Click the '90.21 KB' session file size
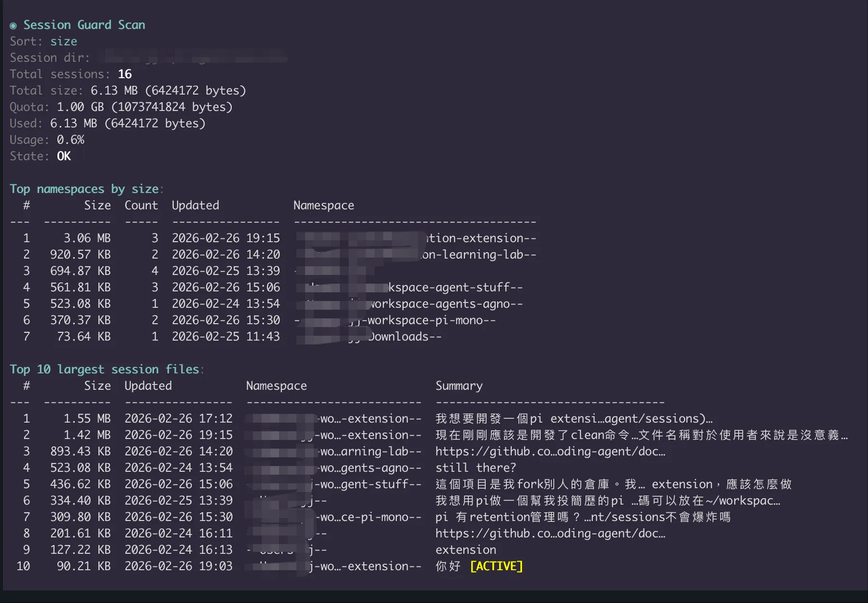 pyautogui.click(x=84, y=566)
